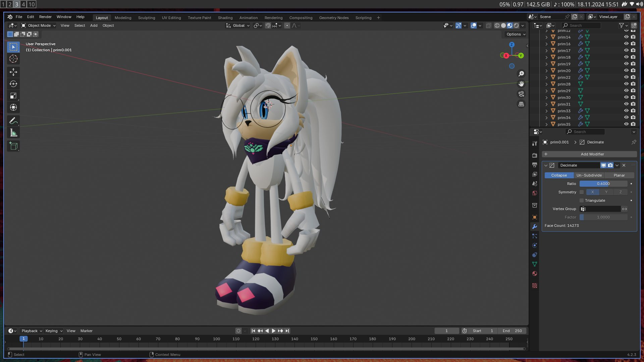The image size is (644, 362).
Task: Open the Render menu
Action: click(x=45, y=17)
